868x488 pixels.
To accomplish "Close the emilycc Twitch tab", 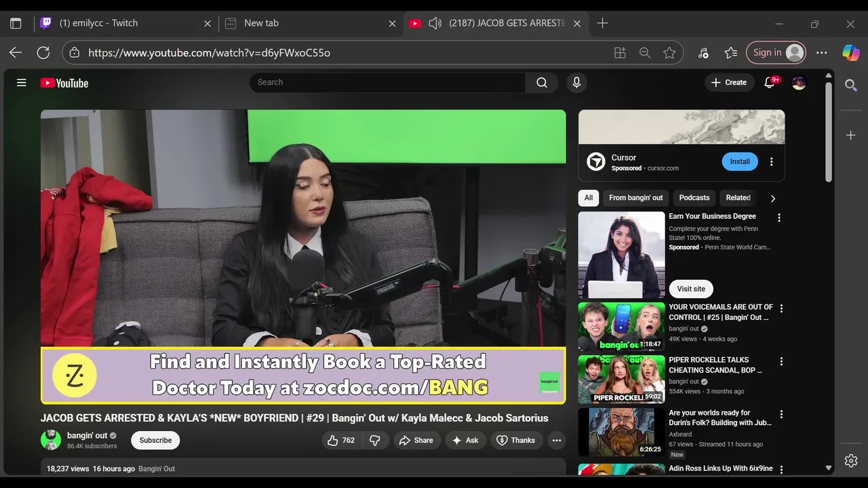I will (208, 23).
